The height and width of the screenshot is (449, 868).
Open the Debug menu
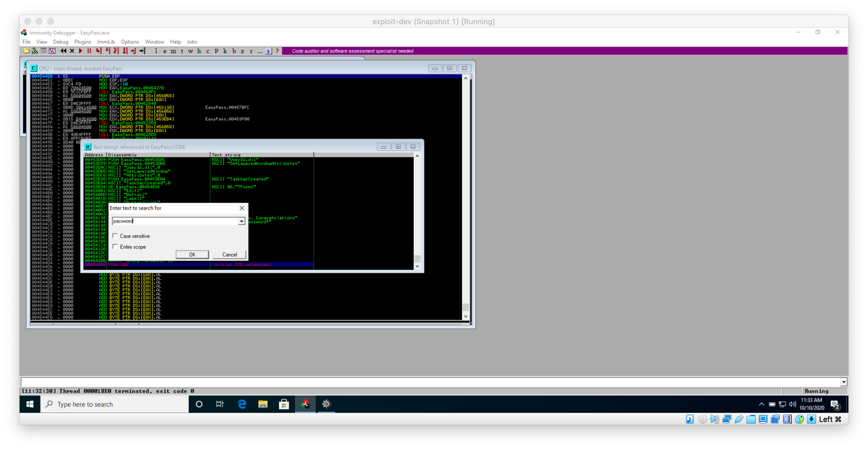(x=61, y=42)
